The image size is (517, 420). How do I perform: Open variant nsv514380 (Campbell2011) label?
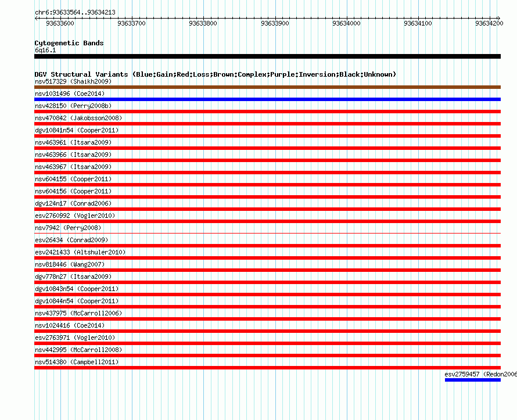pos(77,362)
